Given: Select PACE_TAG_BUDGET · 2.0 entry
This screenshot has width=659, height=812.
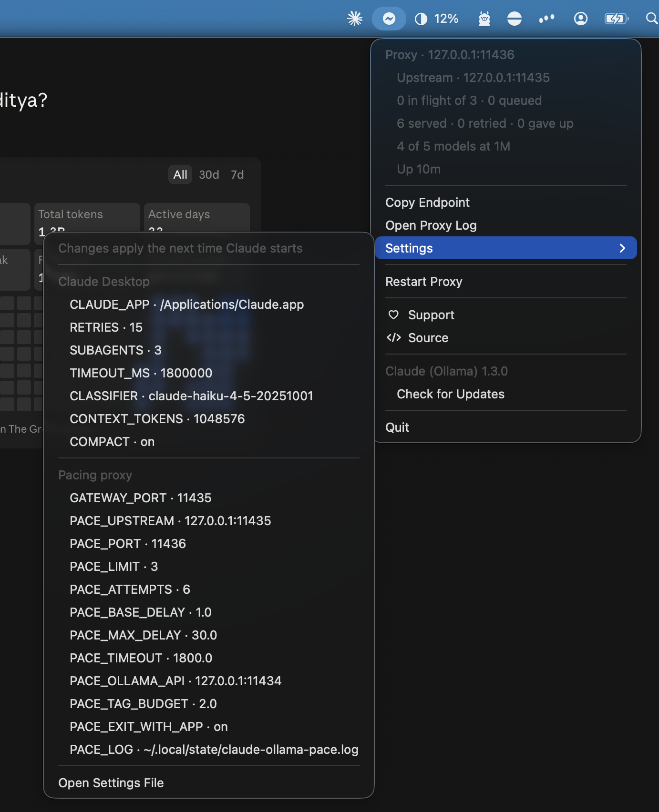Looking at the screenshot, I should click(209, 703).
